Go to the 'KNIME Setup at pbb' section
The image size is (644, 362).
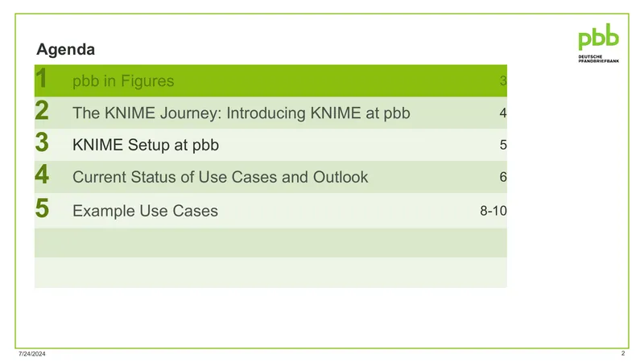[x=146, y=145]
